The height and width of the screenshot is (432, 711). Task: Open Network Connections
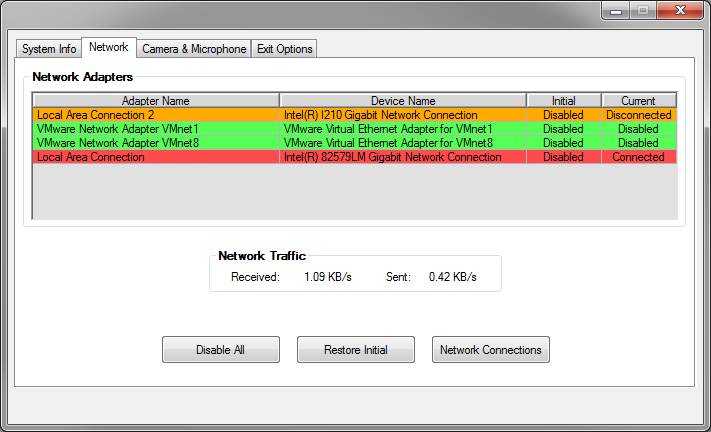[491, 349]
